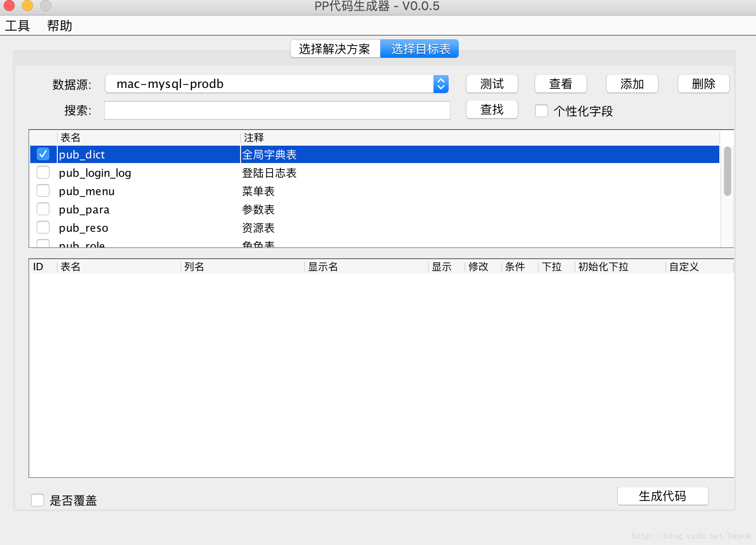Minimize the window with yellow button
756x545 pixels.
coord(27,5)
